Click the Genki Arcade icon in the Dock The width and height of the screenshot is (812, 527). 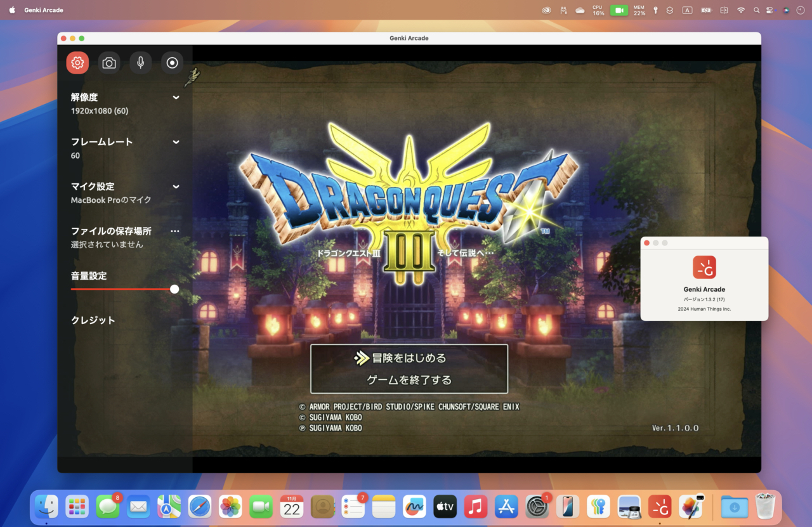(x=660, y=506)
